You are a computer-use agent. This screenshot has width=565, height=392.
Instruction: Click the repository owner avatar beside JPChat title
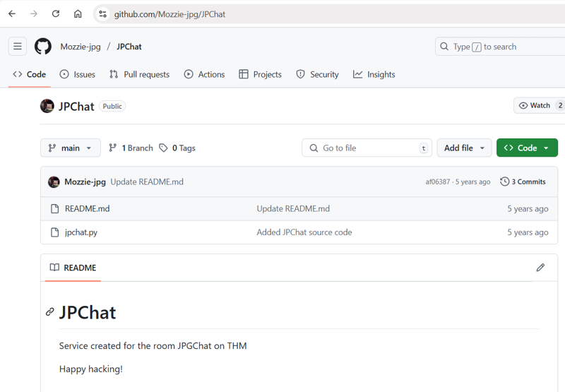click(x=47, y=106)
